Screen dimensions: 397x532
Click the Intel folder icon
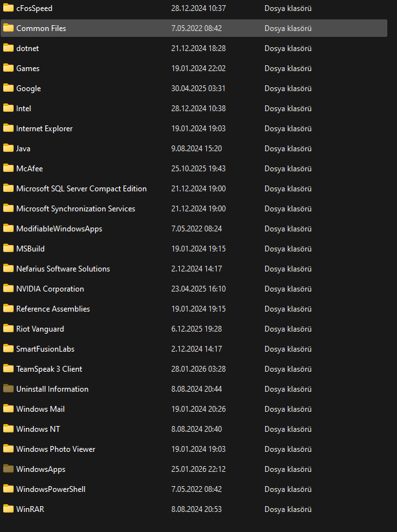8,108
